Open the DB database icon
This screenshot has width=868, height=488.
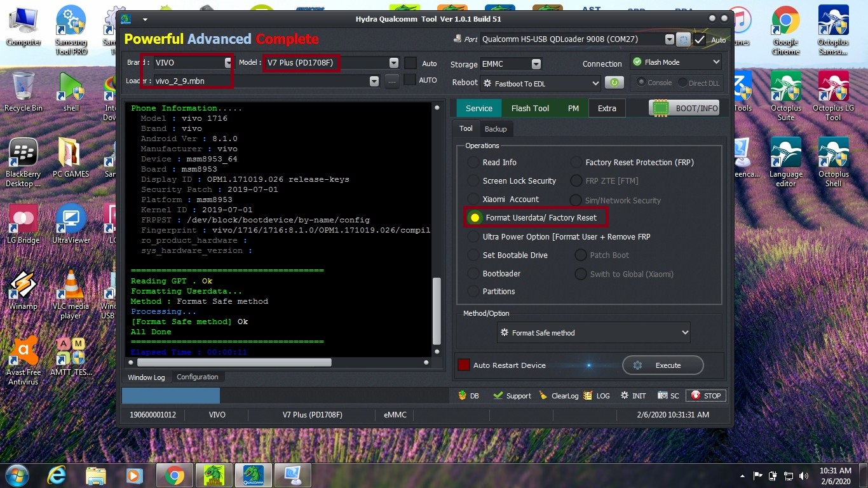coord(462,396)
